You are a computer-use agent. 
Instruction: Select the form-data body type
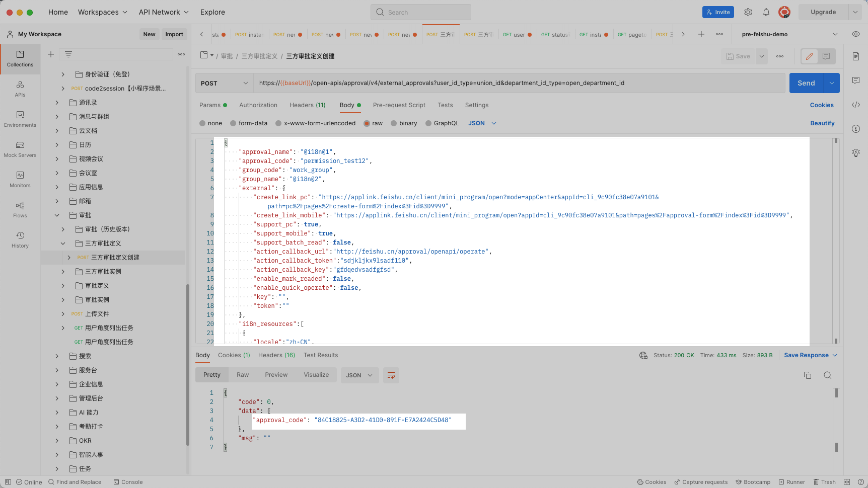pos(249,123)
